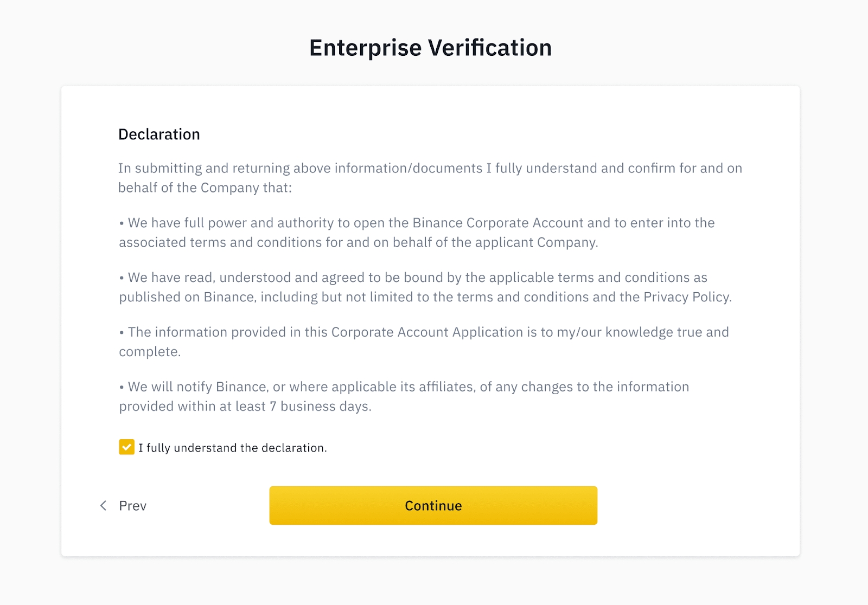Screen dimensions: 868x605
Task: Click the left chevron next to Prev
Action: [x=103, y=506]
